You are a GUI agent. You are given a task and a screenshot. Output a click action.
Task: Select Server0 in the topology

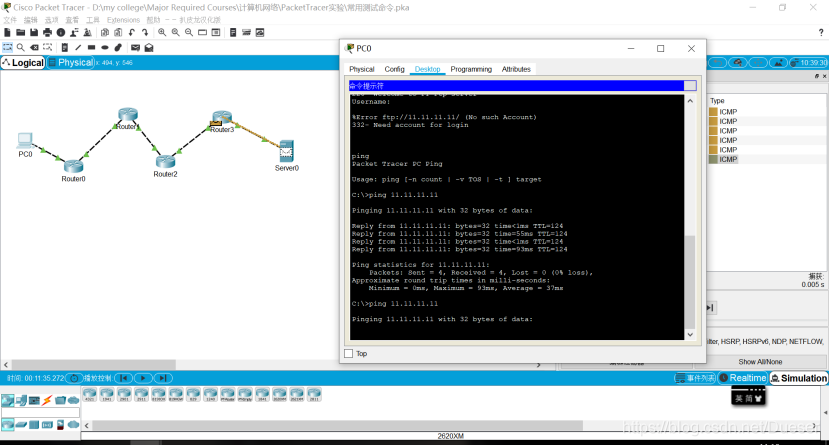[286, 152]
